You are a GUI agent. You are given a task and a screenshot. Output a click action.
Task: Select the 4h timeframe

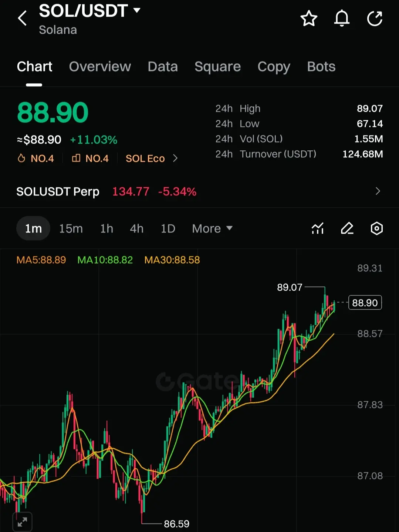click(x=136, y=228)
